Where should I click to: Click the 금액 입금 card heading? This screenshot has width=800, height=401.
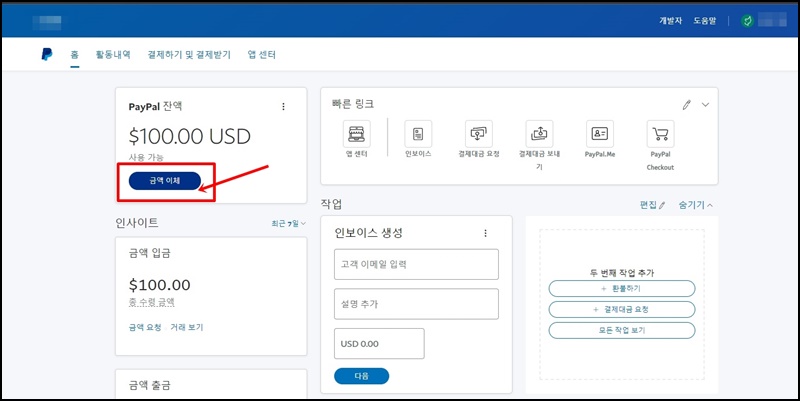(x=149, y=253)
